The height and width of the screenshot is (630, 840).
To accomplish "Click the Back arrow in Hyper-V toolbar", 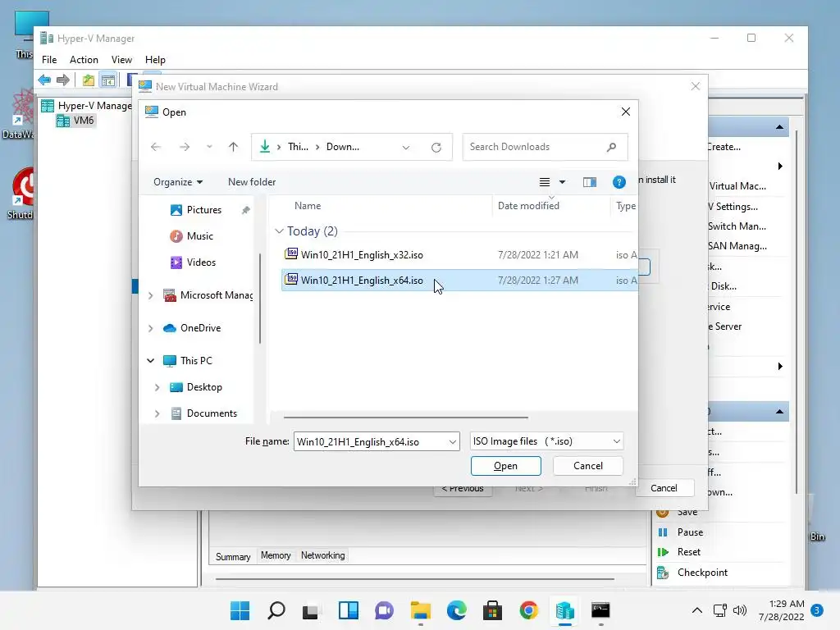I will pyautogui.click(x=44, y=80).
